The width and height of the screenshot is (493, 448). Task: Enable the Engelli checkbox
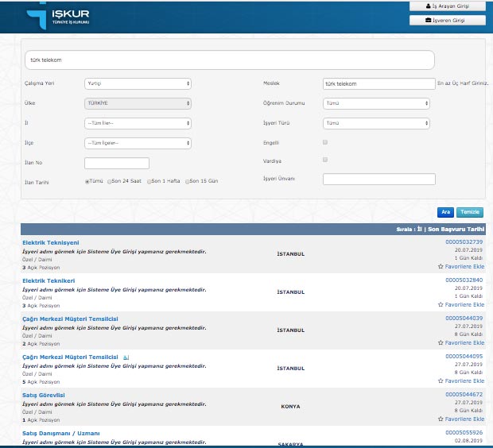click(x=325, y=142)
